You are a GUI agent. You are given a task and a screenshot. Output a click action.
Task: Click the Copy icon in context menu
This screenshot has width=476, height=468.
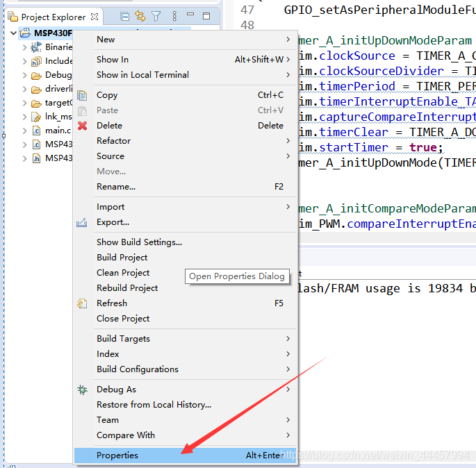(x=82, y=95)
